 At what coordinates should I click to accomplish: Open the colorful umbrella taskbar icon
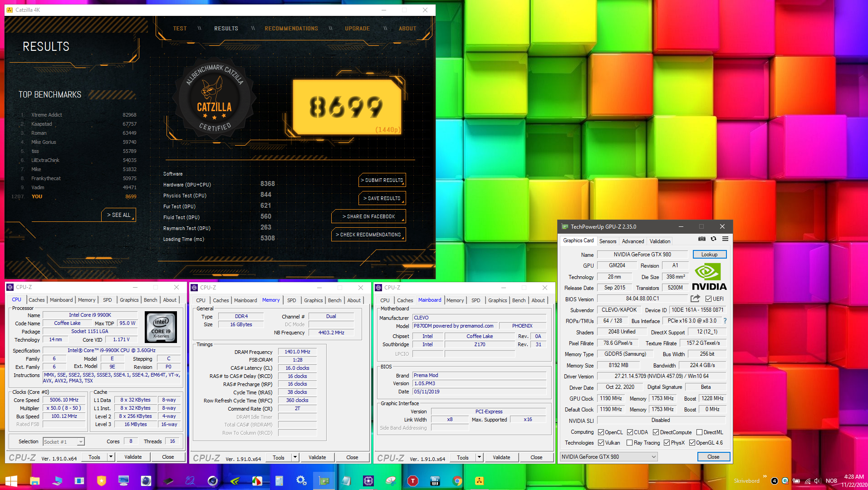click(257, 481)
